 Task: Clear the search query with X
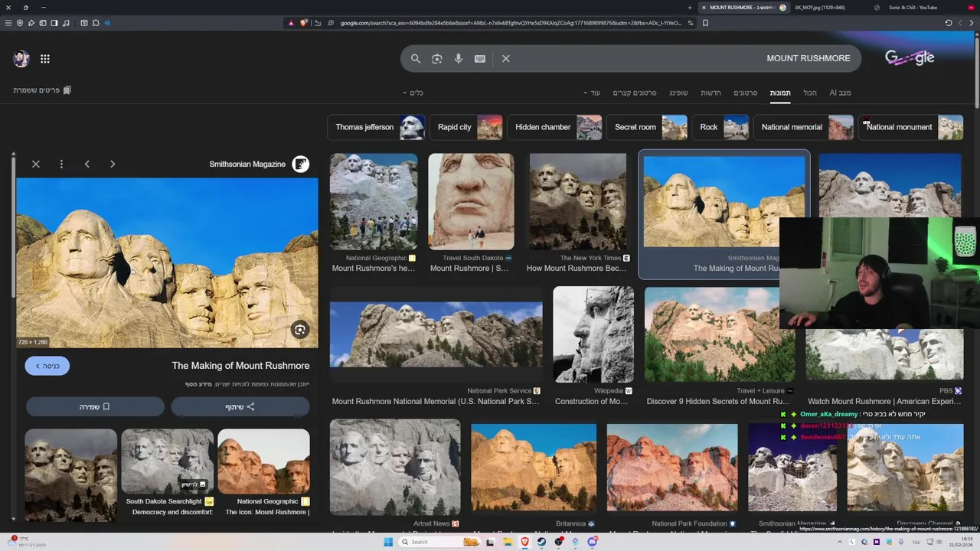pyautogui.click(x=506, y=58)
